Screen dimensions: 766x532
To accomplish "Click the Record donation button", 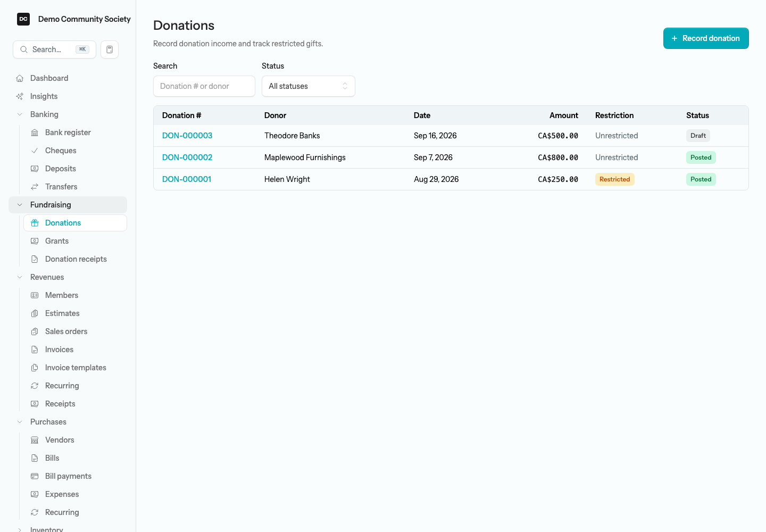I will [x=706, y=38].
